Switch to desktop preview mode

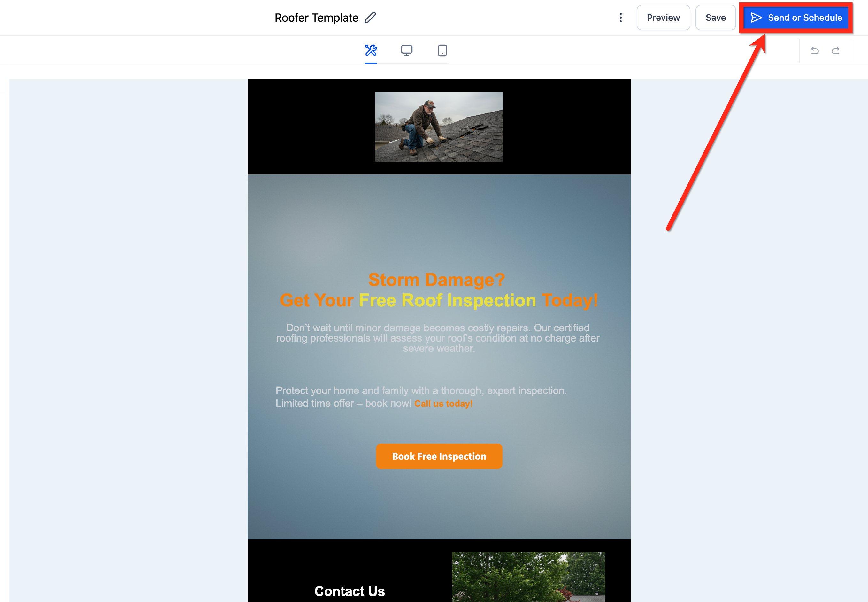pyautogui.click(x=406, y=50)
